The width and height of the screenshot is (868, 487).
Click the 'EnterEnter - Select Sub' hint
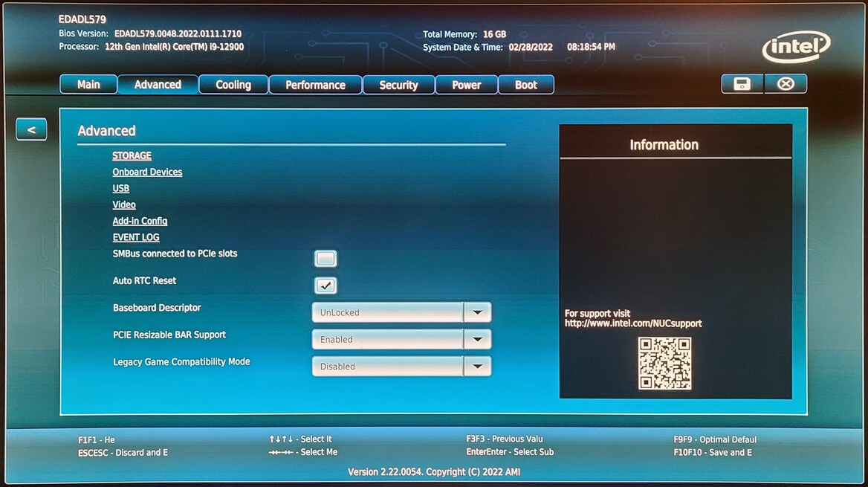510,452
